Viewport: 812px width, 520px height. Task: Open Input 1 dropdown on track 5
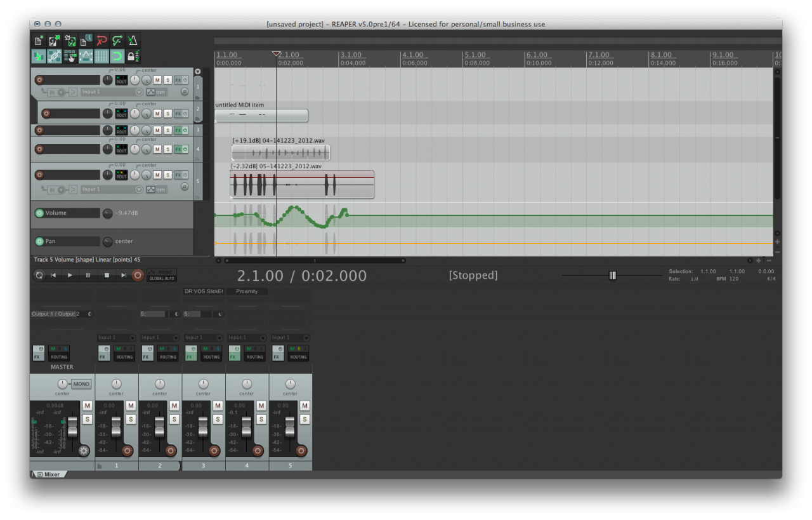(112, 189)
